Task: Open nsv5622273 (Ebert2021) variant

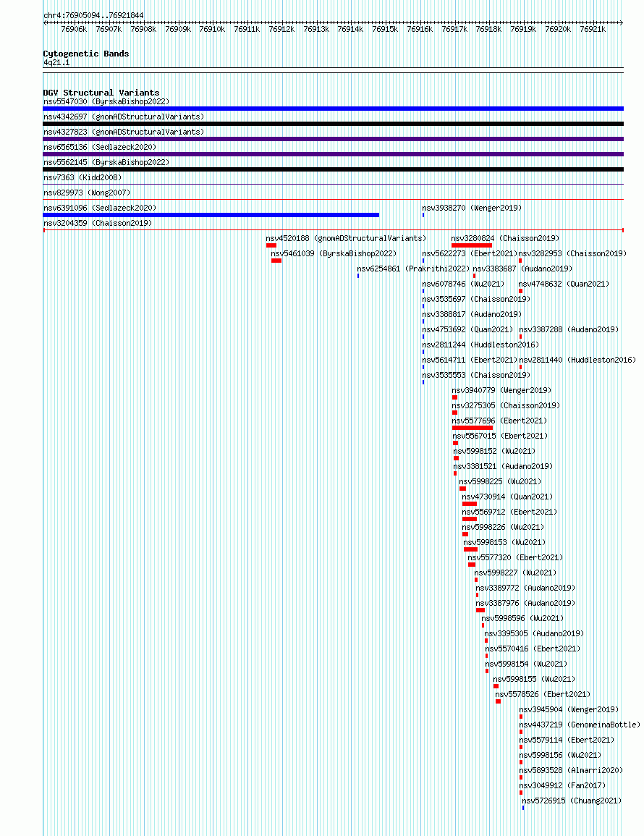Action: click(470, 253)
